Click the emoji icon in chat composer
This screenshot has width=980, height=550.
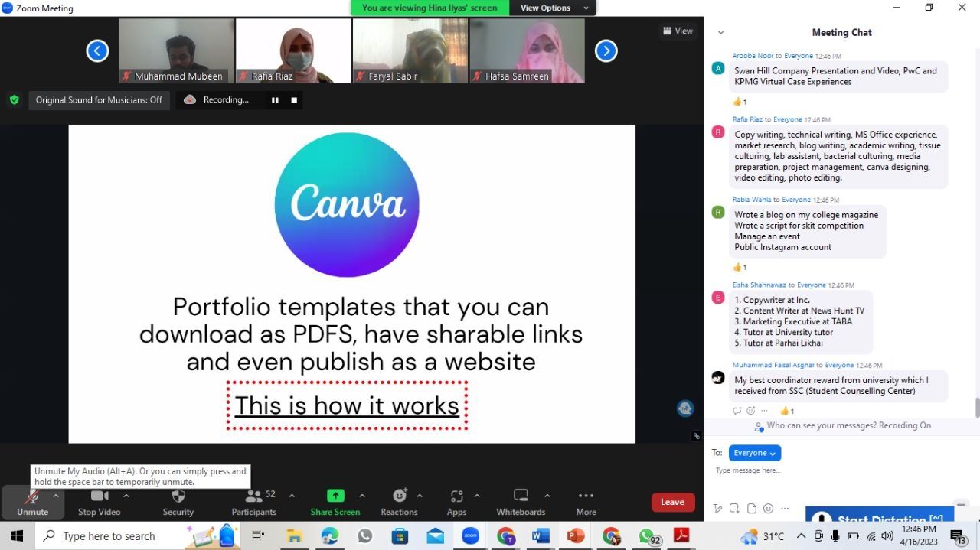(x=769, y=509)
